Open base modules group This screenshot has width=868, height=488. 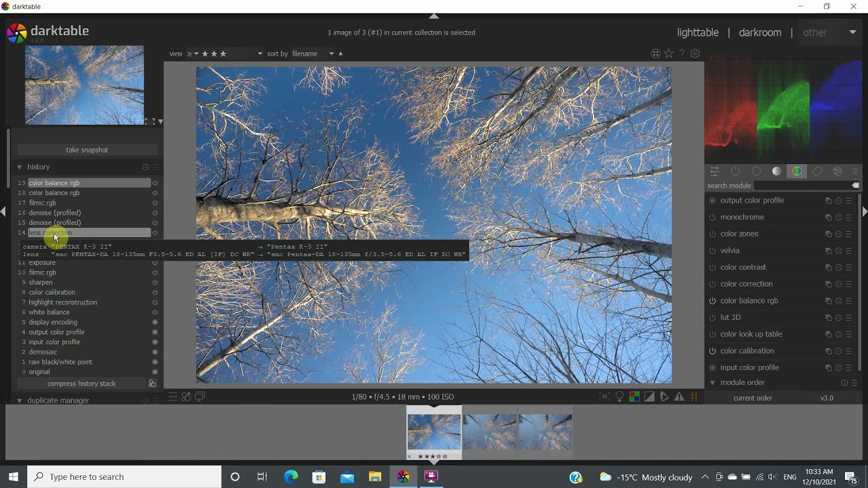coord(756,171)
